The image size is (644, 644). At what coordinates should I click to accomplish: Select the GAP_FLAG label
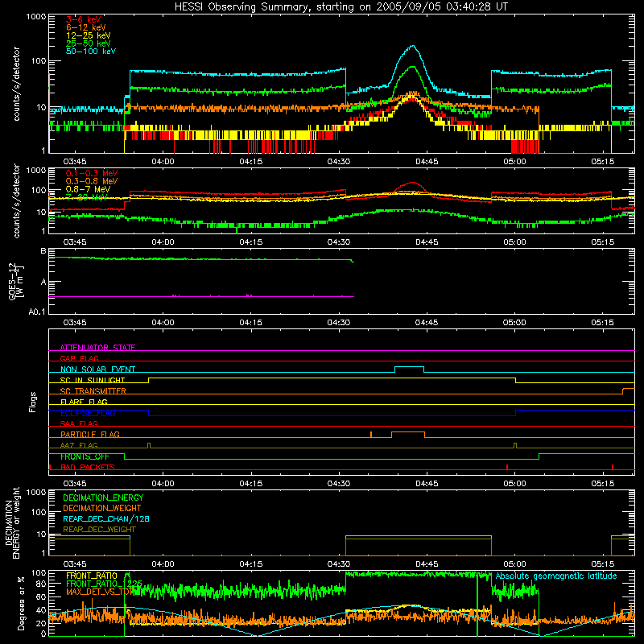tap(79, 358)
